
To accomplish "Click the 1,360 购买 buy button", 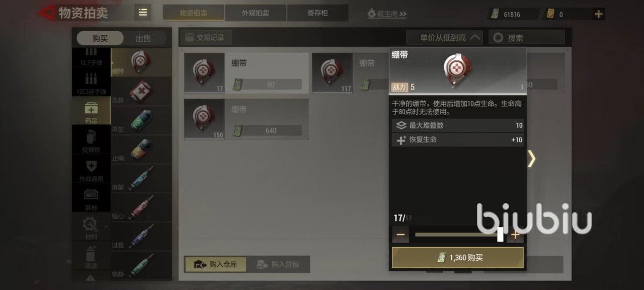I will pos(458,258).
